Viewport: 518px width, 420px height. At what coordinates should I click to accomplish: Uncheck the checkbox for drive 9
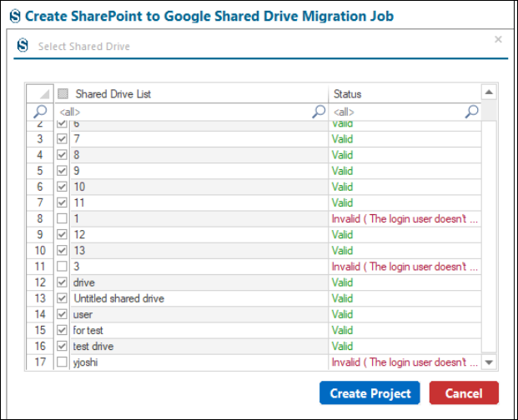[x=62, y=171]
